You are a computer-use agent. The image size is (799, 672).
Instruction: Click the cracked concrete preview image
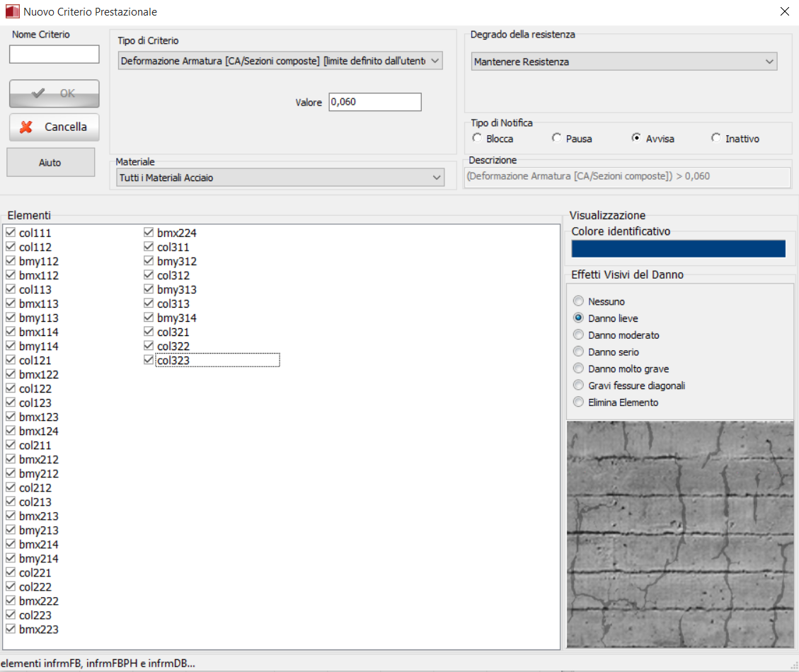coord(680,534)
